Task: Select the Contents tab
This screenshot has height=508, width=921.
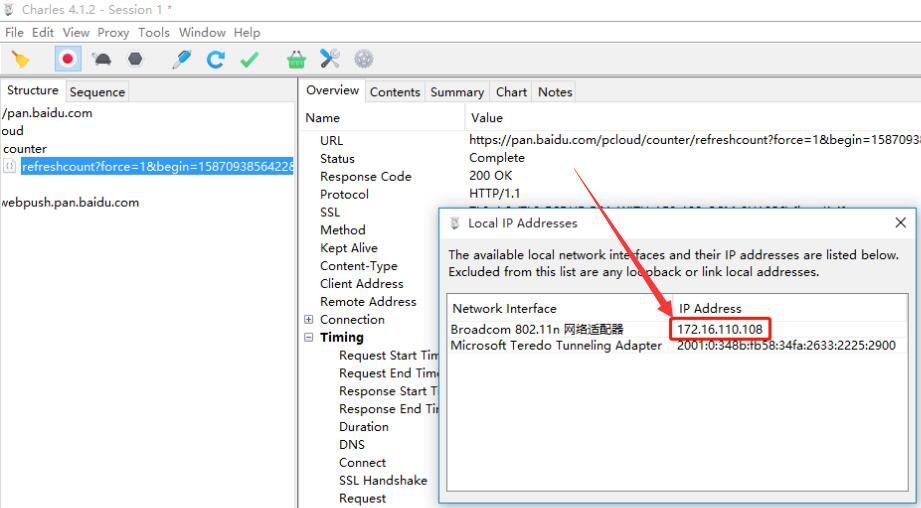Action: (395, 92)
